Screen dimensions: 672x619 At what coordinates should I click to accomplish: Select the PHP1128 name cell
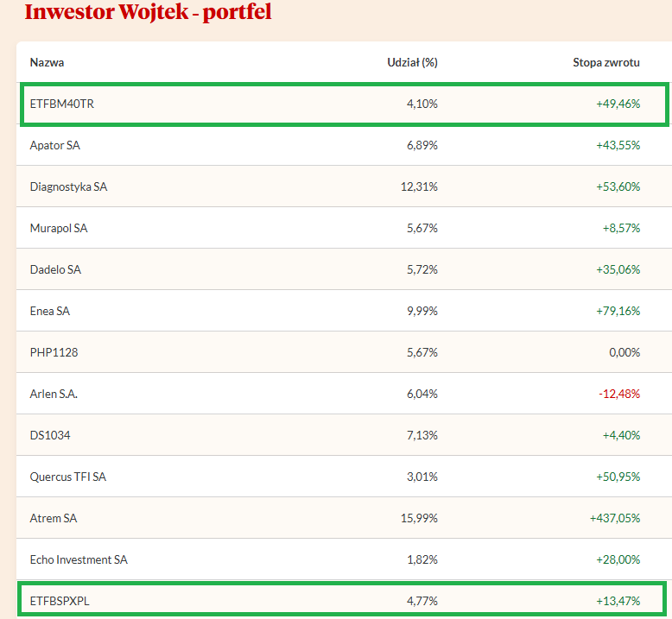(x=54, y=352)
